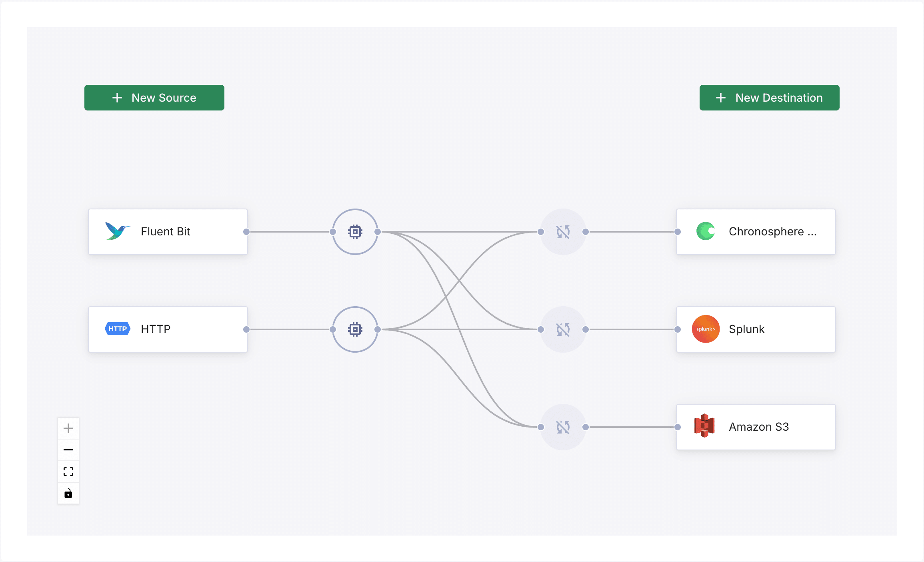Toggle the canvas interactivity lock

click(x=68, y=494)
